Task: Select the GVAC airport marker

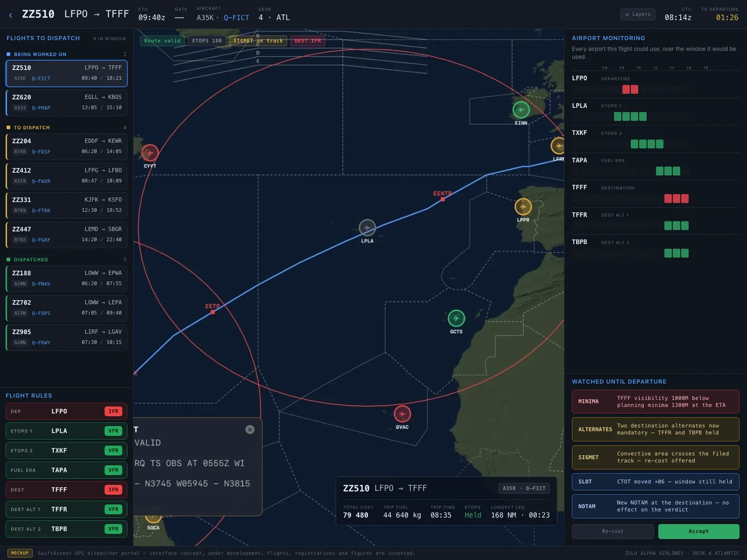Action: tap(402, 414)
